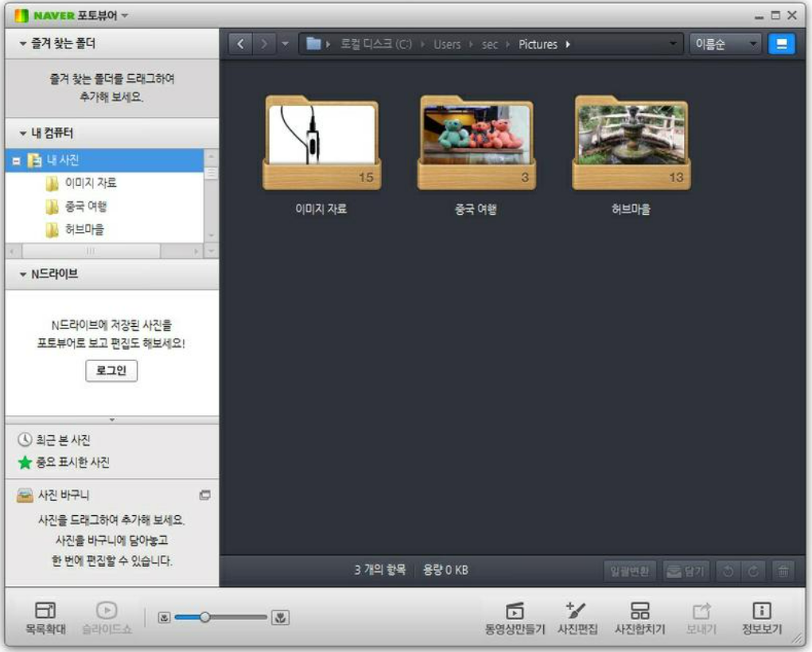Go back with the left arrow button
This screenshot has height=652, width=812.
click(x=240, y=44)
